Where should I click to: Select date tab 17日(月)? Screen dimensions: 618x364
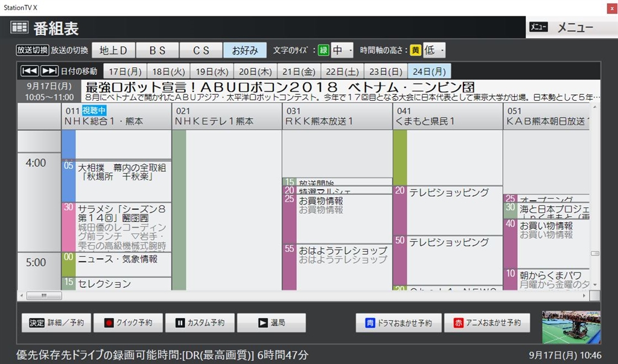(125, 71)
